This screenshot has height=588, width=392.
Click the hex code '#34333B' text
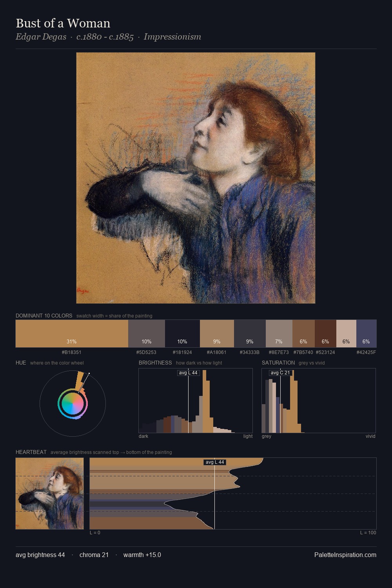point(250,352)
